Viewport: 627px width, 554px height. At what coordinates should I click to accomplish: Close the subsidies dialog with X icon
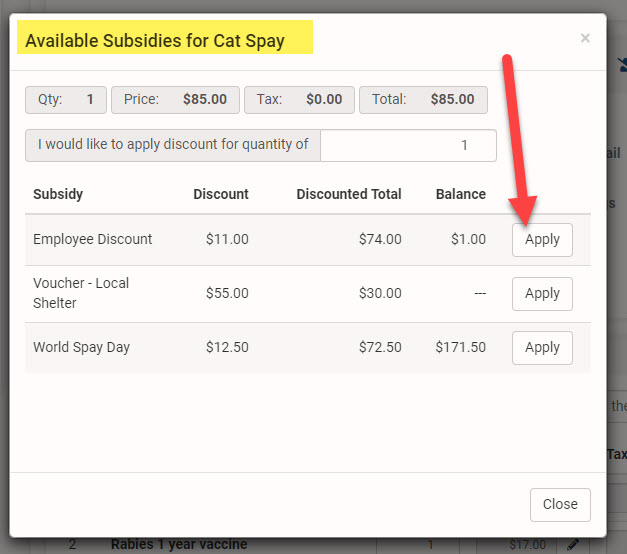pos(585,38)
